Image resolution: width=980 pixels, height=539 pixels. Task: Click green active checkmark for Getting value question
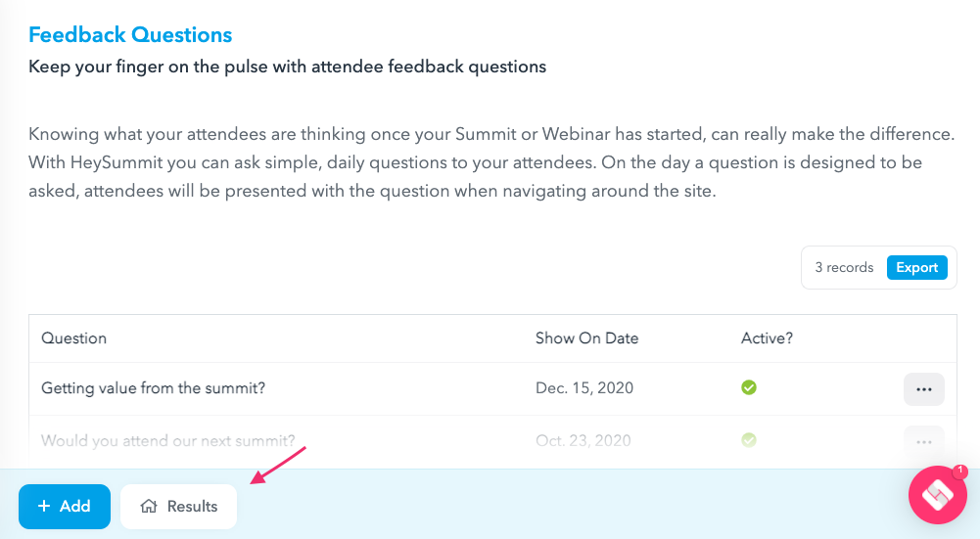[x=749, y=387]
